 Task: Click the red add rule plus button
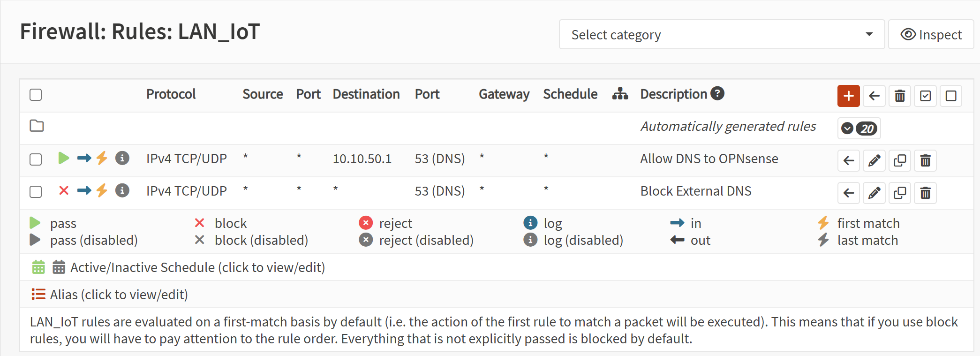pos(848,96)
